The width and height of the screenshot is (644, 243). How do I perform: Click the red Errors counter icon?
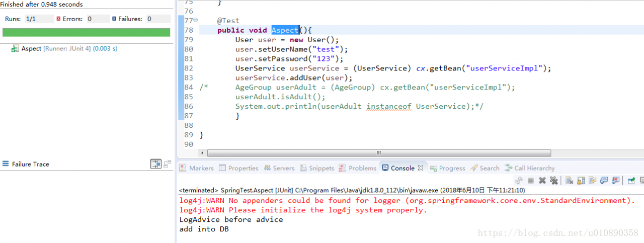(58, 19)
